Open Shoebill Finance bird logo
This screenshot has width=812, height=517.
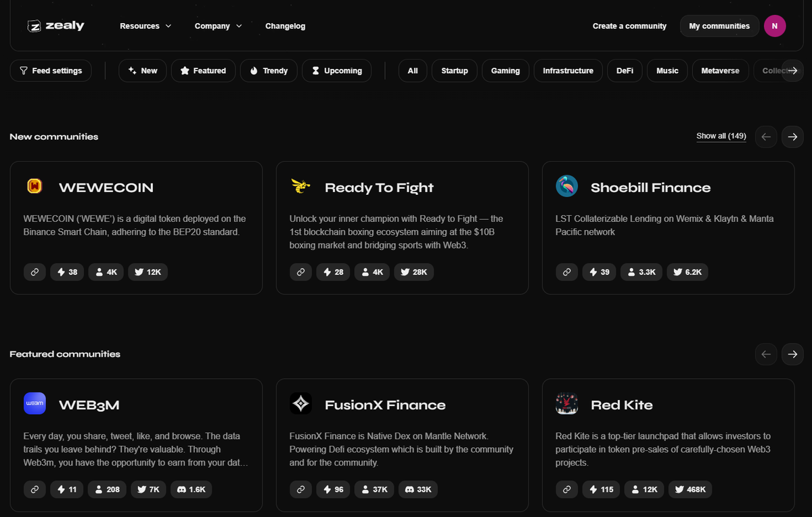[x=566, y=186]
